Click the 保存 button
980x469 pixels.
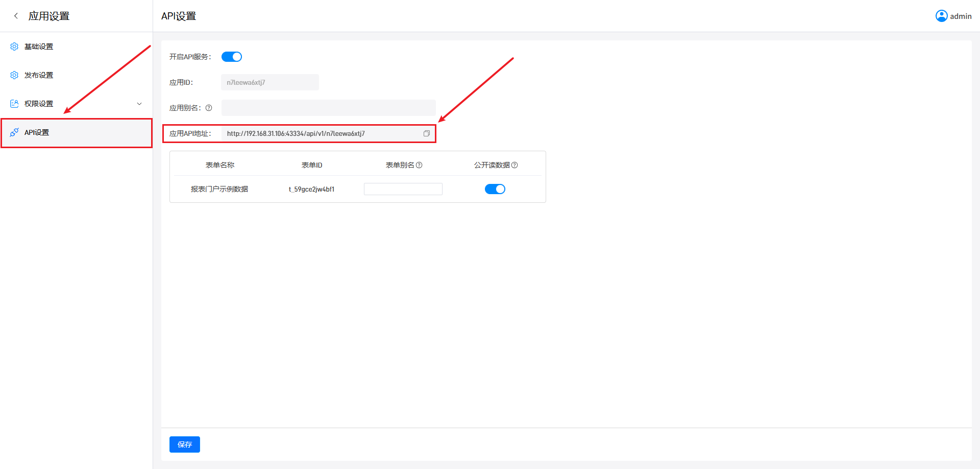pyautogui.click(x=184, y=444)
